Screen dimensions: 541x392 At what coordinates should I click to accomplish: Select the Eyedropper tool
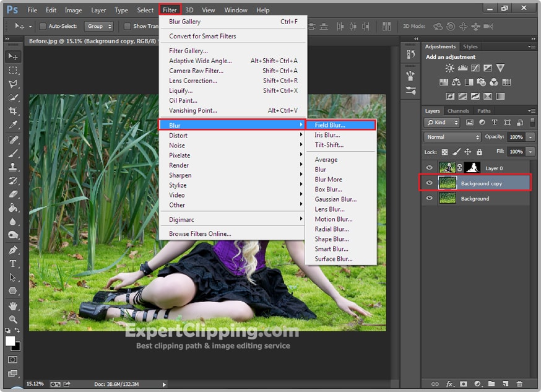[13, 126]
